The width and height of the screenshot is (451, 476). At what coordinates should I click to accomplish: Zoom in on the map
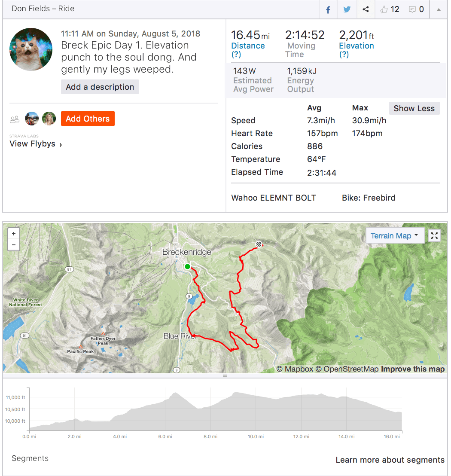(14, 234)
